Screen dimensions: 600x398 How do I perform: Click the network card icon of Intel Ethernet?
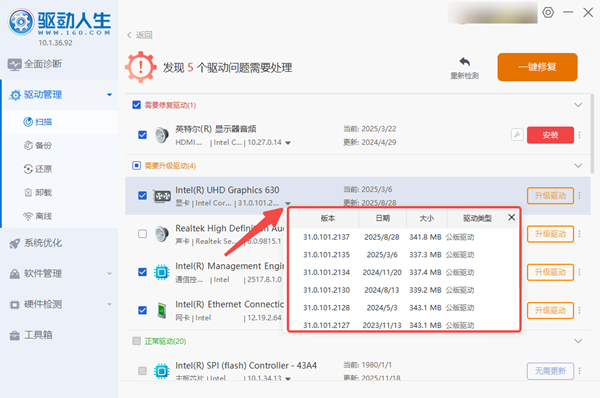pyautogui.click(x=162, y=310)
